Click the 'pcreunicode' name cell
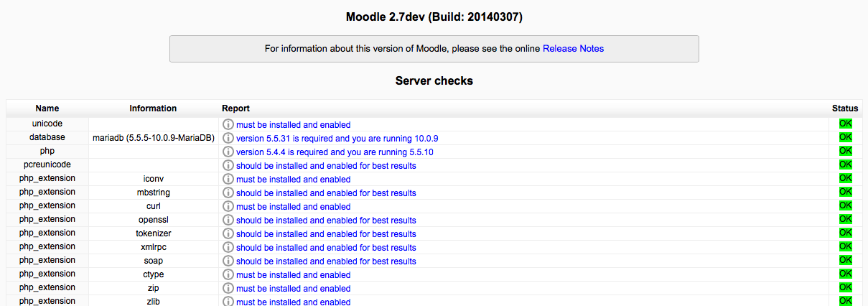Screen dimensions: 868x306 pyautogui.click(x=47, y=164)
